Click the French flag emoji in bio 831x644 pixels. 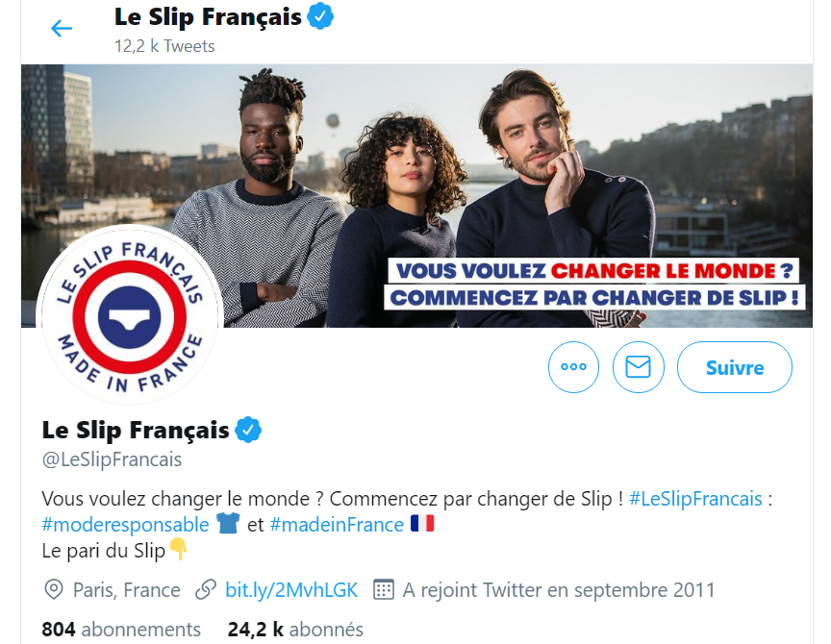(422, 523)
